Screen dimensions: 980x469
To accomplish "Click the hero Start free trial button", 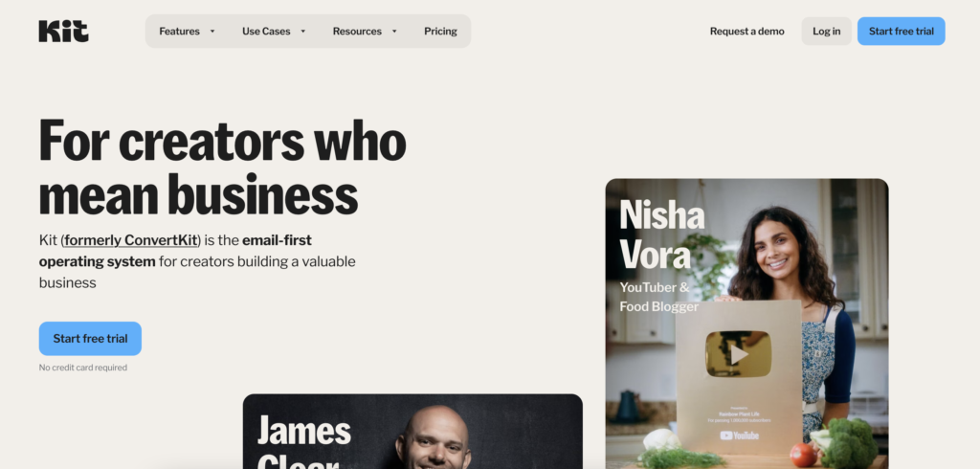I will [90, 338].
